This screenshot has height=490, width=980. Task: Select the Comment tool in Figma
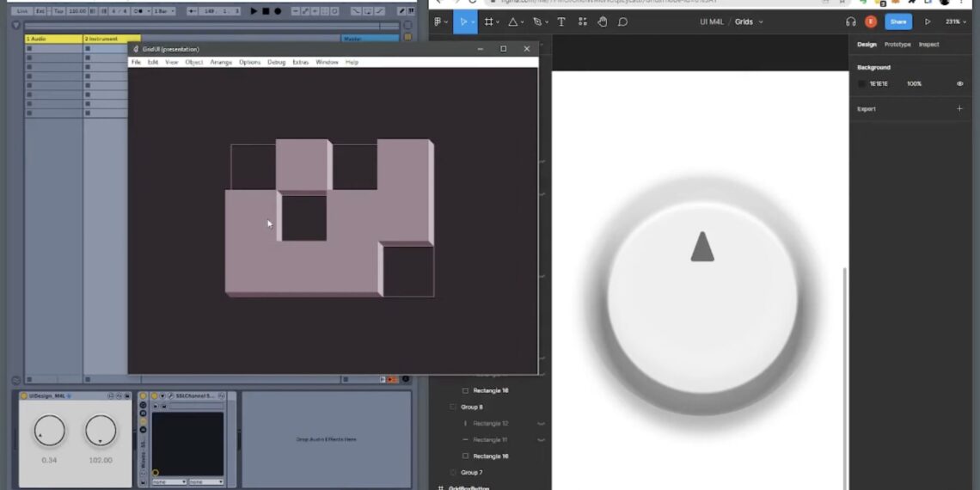pyautogui.click(x=622, y=21)
